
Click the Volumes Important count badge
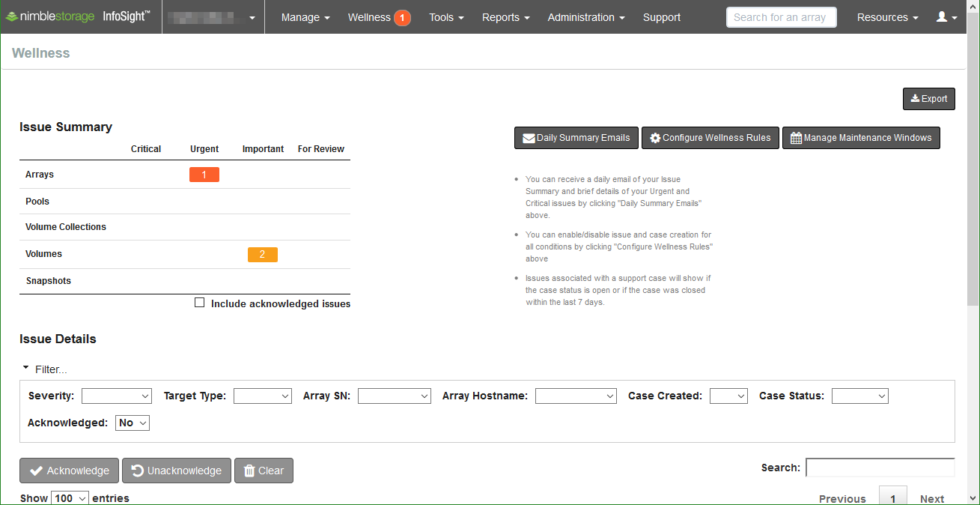(x=263, y=255)
